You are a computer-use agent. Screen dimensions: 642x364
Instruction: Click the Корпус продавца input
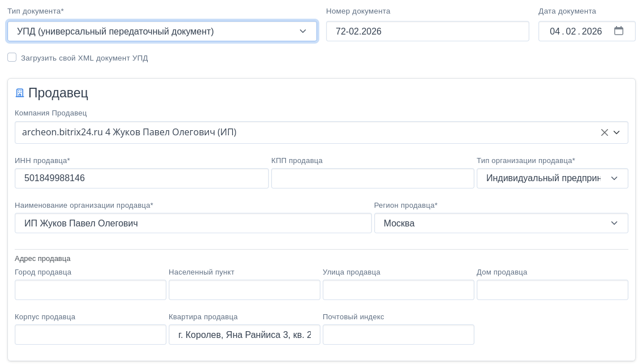click(x=90, y=335)
